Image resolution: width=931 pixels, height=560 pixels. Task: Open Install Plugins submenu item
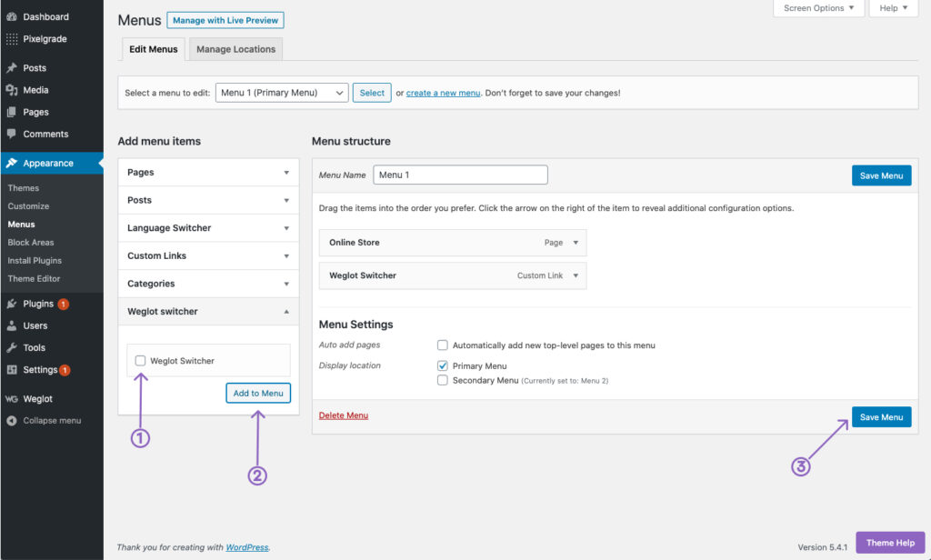click(x=35, y=260)
